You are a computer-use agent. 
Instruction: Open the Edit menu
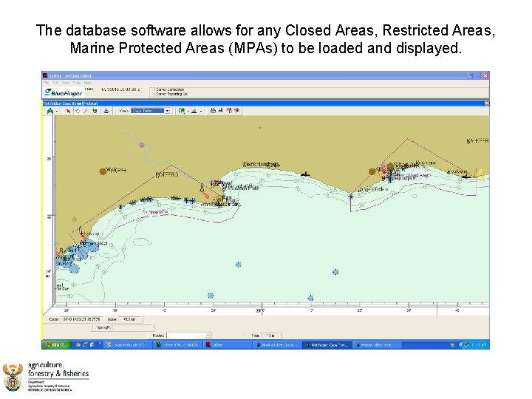pos(55,83)
